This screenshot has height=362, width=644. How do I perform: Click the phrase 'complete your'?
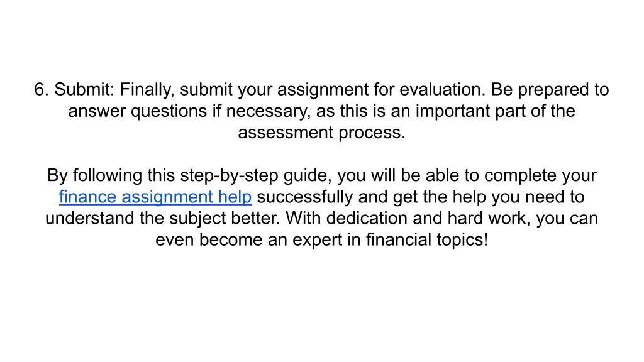(x=540, y=176)
